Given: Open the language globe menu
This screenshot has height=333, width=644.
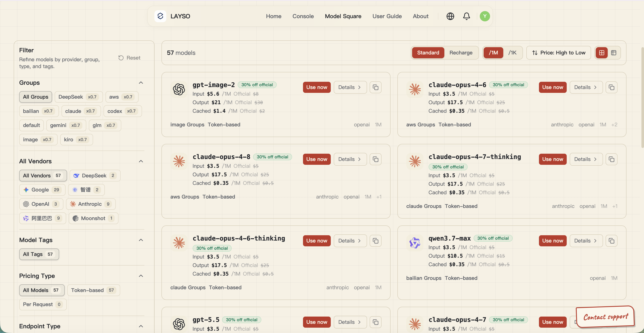Looking at the screenshot, I should click(x=450, y=16).
